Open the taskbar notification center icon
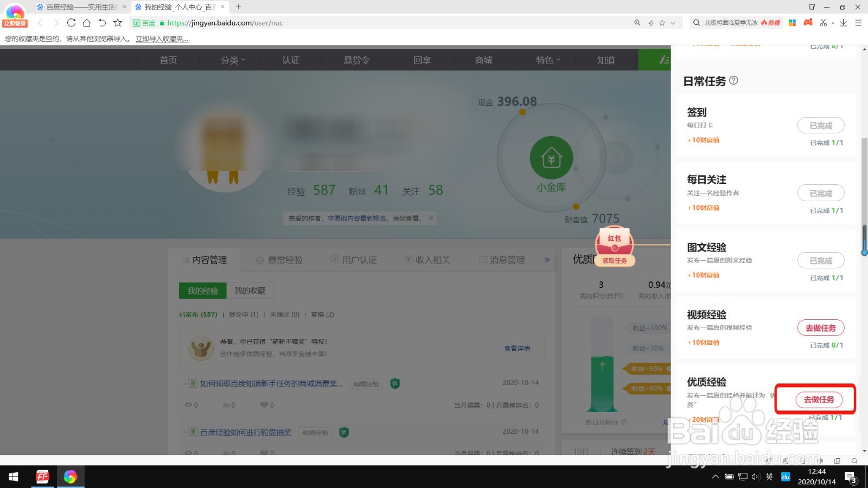The image size is (868, 488). click(x=851, y=477)
